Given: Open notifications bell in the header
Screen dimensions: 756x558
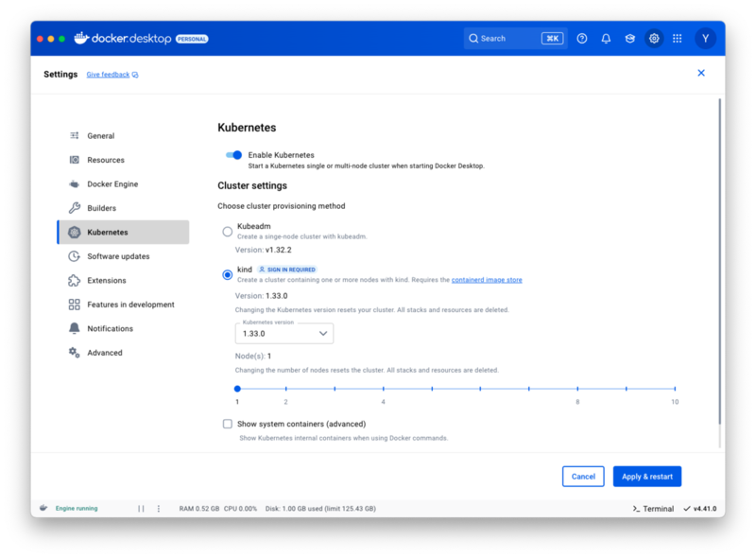Looking at the screenshot, I should pyautogui.click(x=606, y=38).
